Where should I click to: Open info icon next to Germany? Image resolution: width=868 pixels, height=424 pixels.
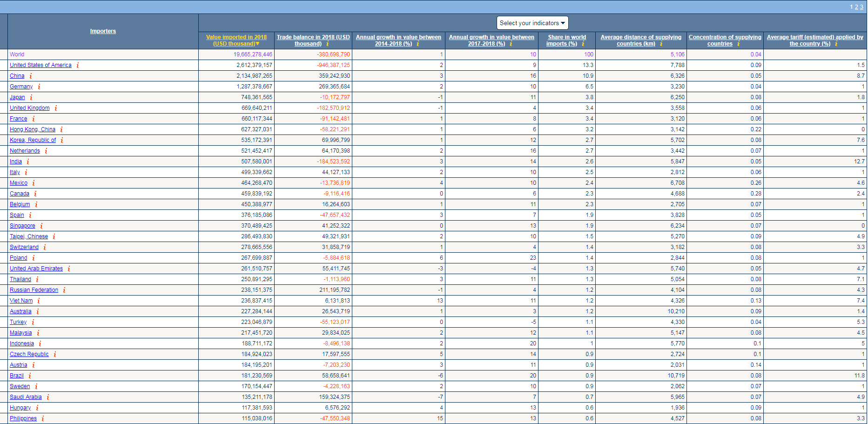pos(39,87)
